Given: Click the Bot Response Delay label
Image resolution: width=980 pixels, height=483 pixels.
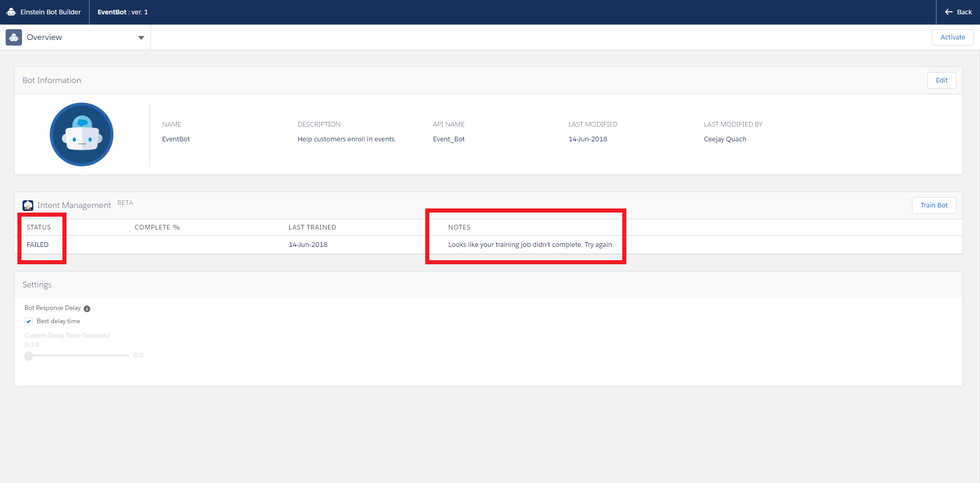Looking at the screenshot, I should (x=53, y=308).
